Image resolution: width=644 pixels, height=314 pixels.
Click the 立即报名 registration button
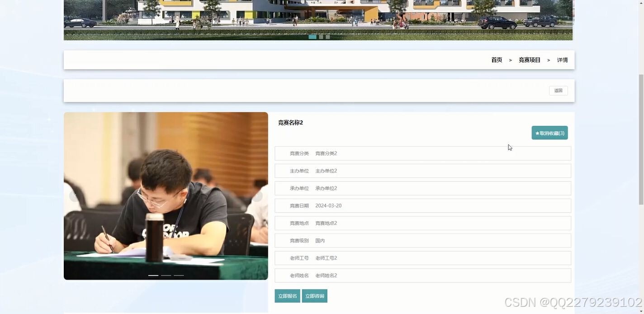pos(287,295)
